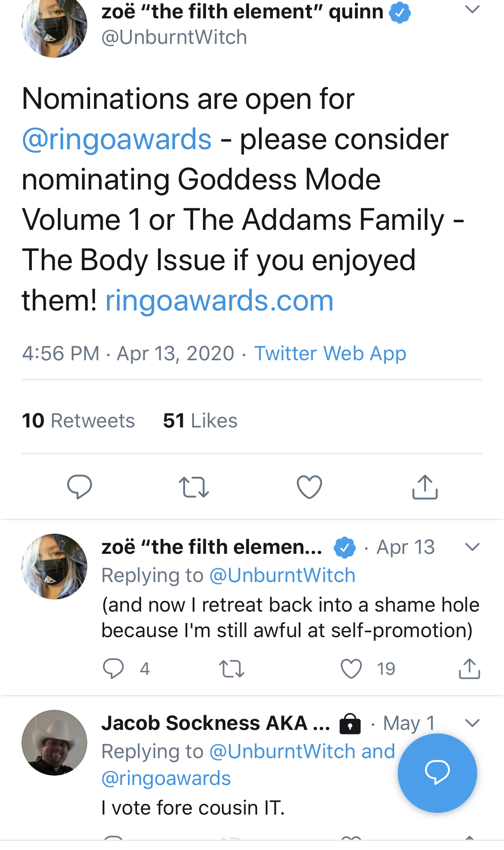
Task: Retweet the shame hole reply
Action: [x=232, y=669]
